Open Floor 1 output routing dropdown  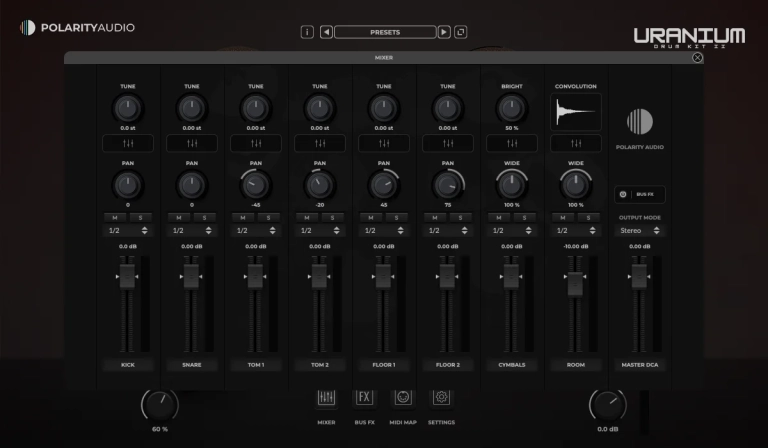pos(384,231)
